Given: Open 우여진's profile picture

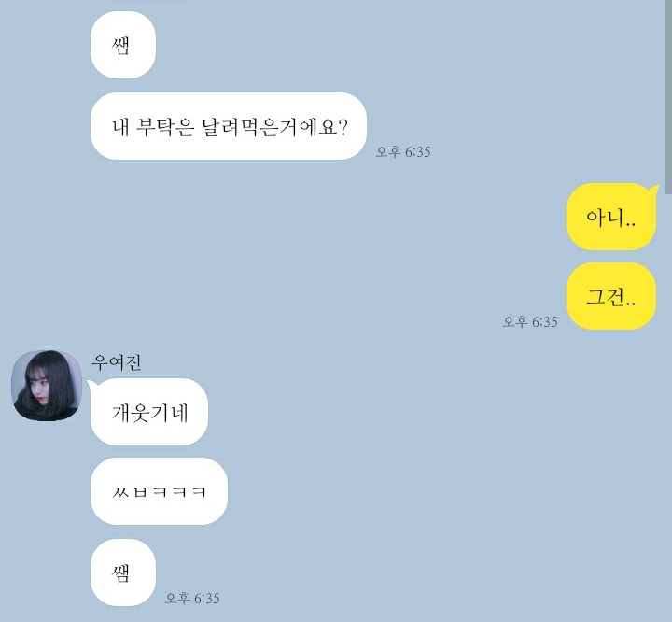Looking at the screenshot, I should 47,385.
